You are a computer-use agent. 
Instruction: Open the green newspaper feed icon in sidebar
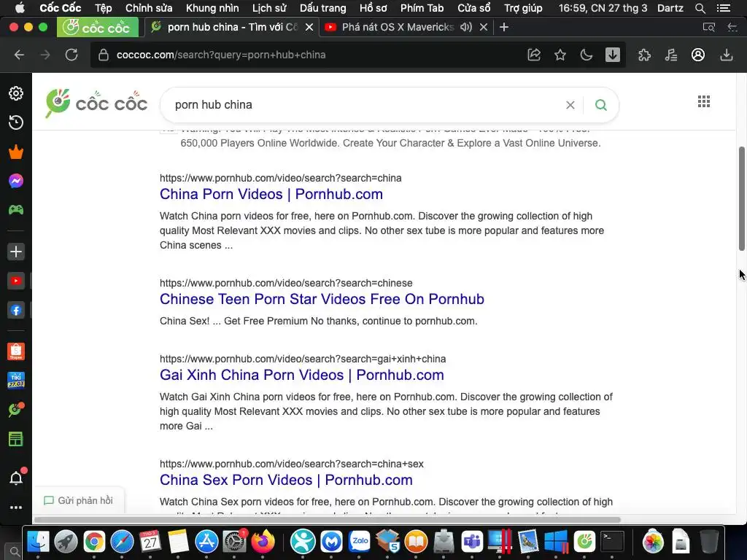(x=16, y=439)
